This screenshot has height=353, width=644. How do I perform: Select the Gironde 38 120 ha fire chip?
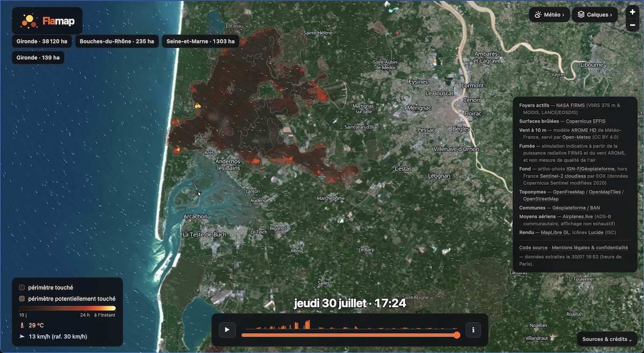42,41
